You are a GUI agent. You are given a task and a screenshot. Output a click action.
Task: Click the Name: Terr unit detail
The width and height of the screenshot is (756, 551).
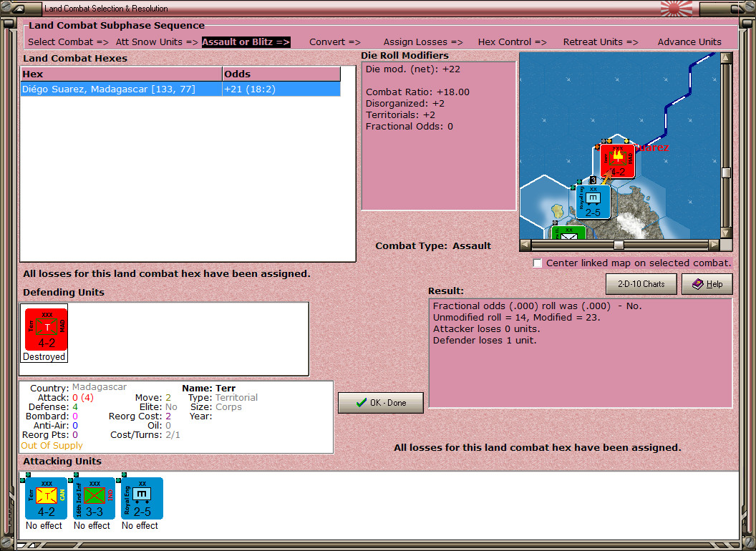pyautogui.click(x=209, y=388)
